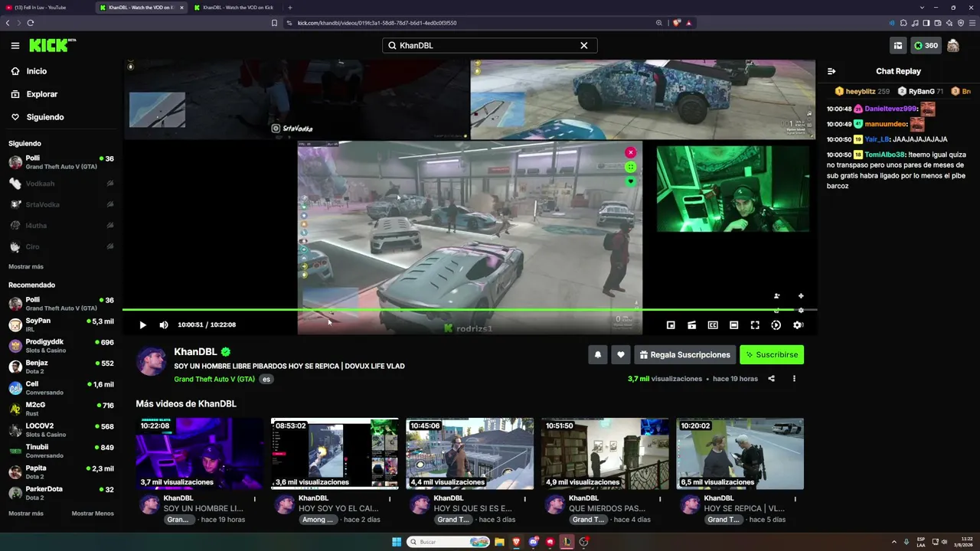This screenshot has height=551, width=980.
Task: Click Regala Suscripciones button
Action: 685,355
